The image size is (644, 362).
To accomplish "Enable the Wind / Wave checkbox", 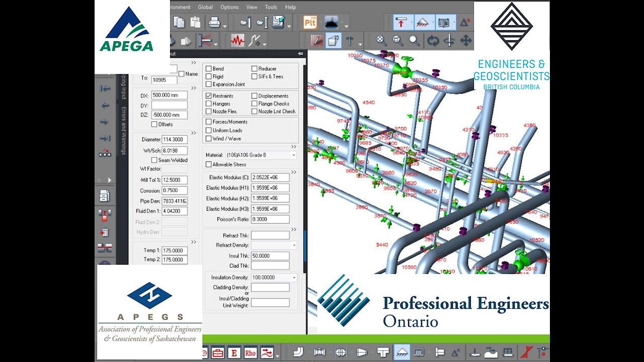I will click(208, 138).
